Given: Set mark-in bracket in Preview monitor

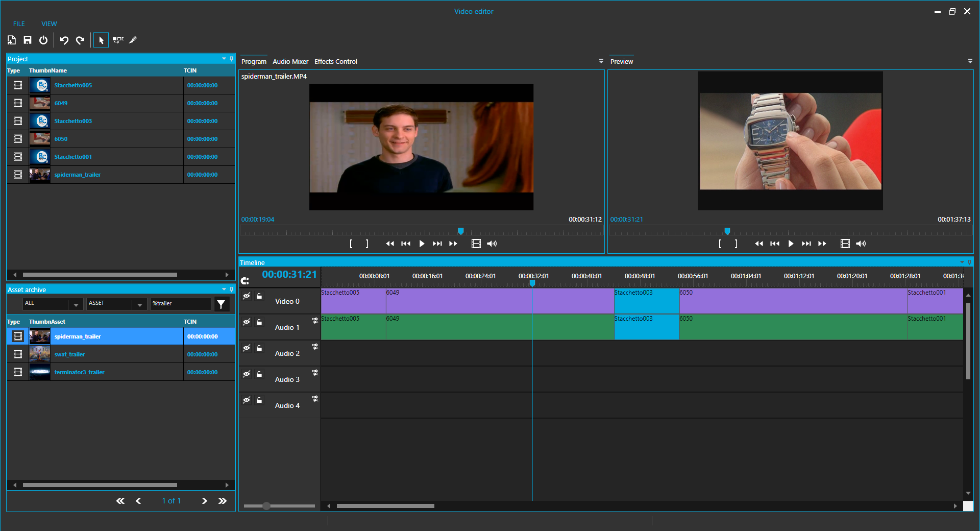Looking at the screenshot, I should (x=720, y=244).
